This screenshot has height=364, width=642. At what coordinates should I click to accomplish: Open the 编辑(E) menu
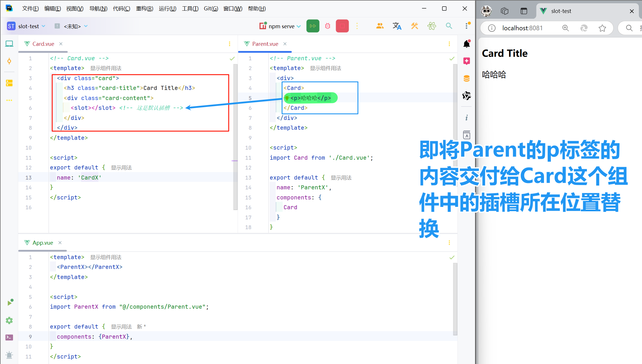pyautogui.click(x=52, y=9)
